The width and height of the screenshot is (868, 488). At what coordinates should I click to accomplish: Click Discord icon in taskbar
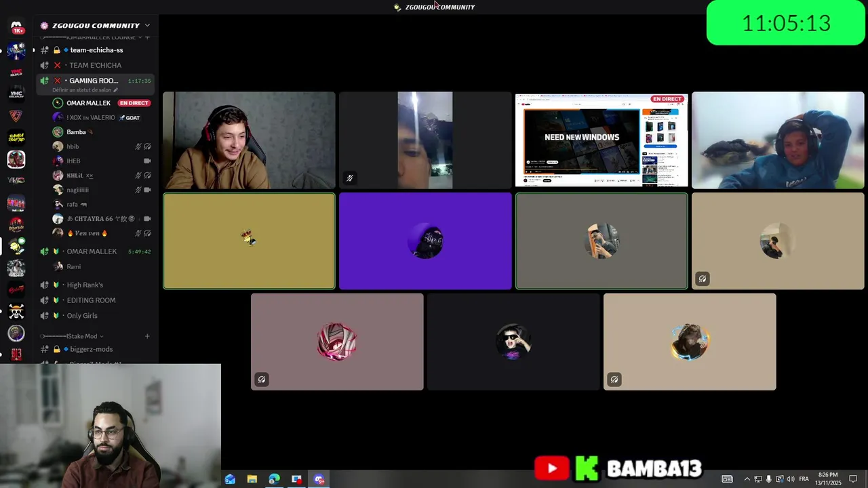coord(319,479)
